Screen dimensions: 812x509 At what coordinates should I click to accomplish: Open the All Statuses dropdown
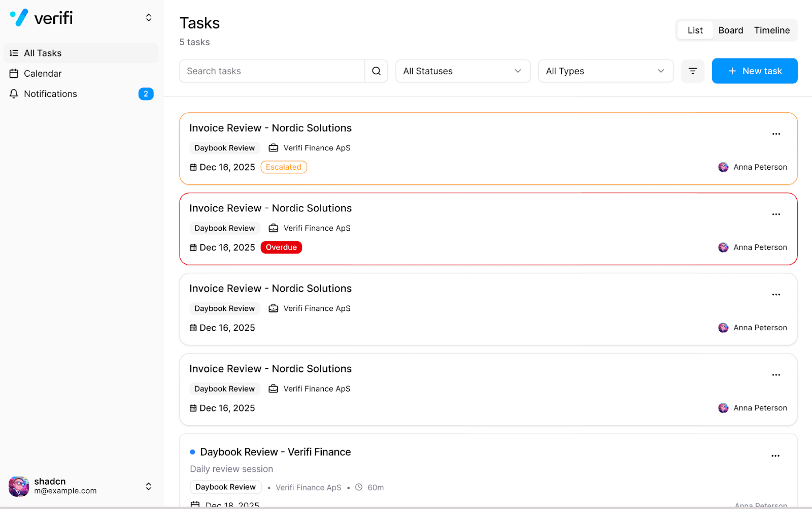462,71
